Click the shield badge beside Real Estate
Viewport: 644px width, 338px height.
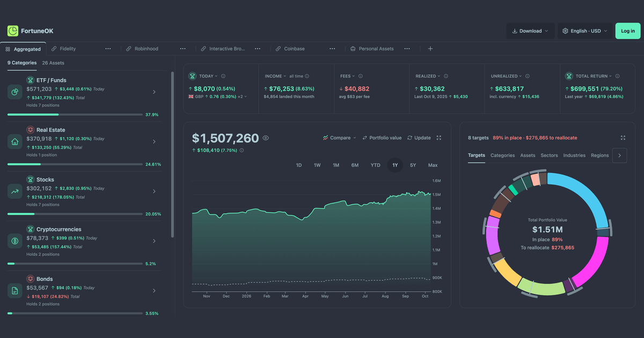pyautogui.click(x=31, y=130)
